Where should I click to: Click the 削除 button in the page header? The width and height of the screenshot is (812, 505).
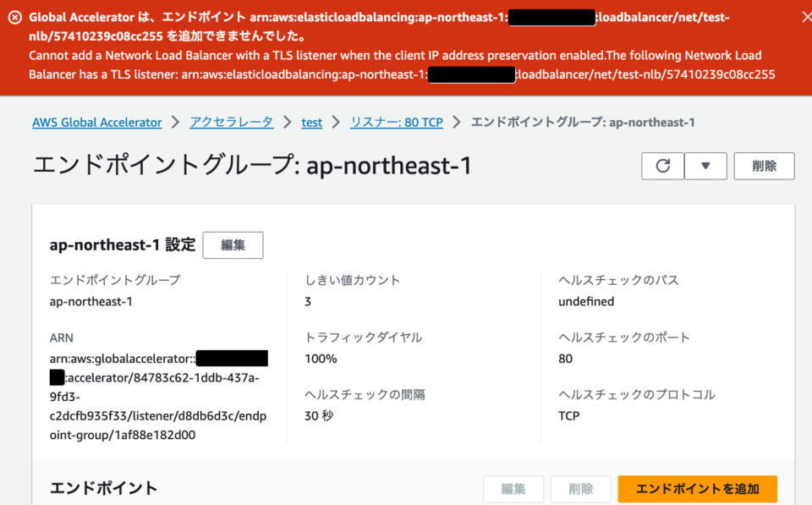pos(764,166)
